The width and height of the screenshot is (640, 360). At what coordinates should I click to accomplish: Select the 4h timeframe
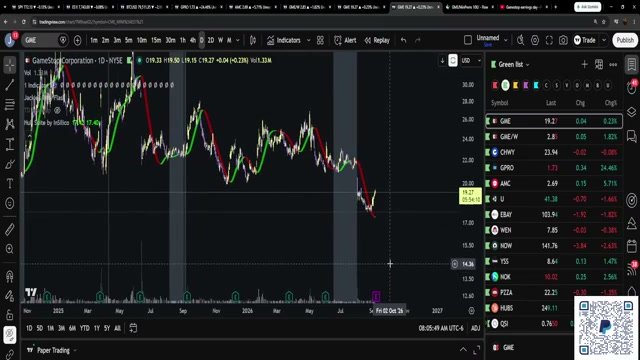(193, 40)
